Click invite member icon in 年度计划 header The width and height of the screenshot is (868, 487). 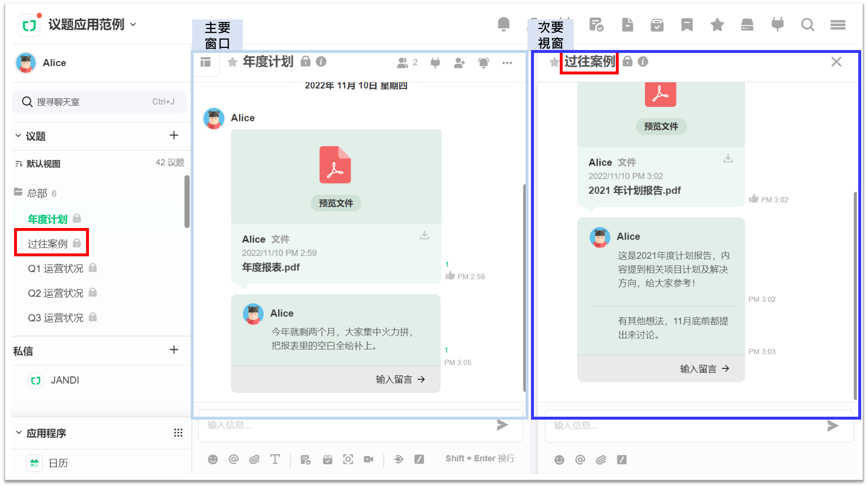(x=459, y=63)
